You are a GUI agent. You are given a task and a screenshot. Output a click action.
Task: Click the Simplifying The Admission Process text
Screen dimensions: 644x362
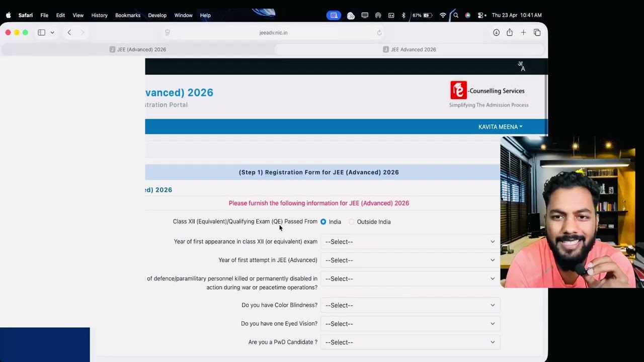click(489, 105)
